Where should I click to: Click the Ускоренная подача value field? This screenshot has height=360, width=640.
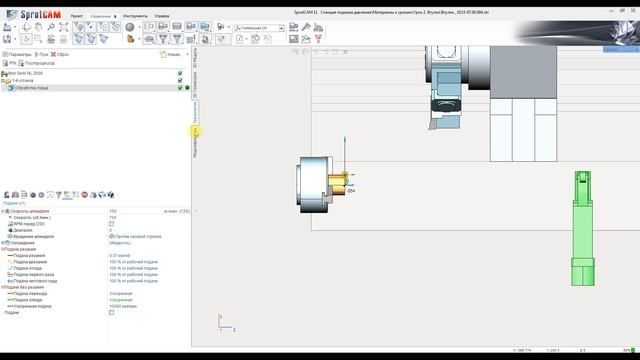pyautogui.click(x=123, y=306)
